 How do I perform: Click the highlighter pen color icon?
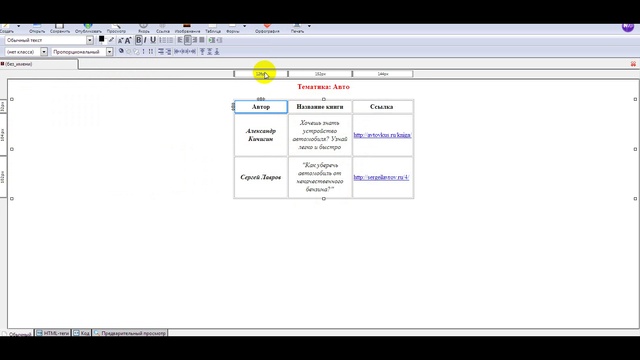click(111, 40)
